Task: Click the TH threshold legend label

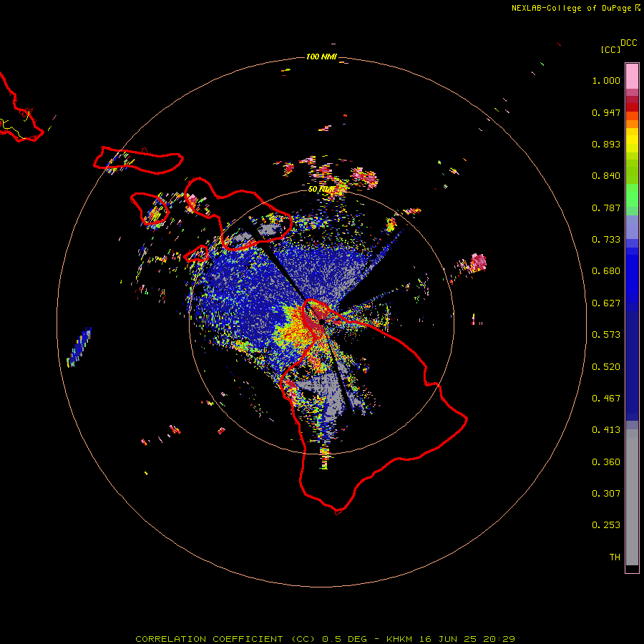Action: 615,557
